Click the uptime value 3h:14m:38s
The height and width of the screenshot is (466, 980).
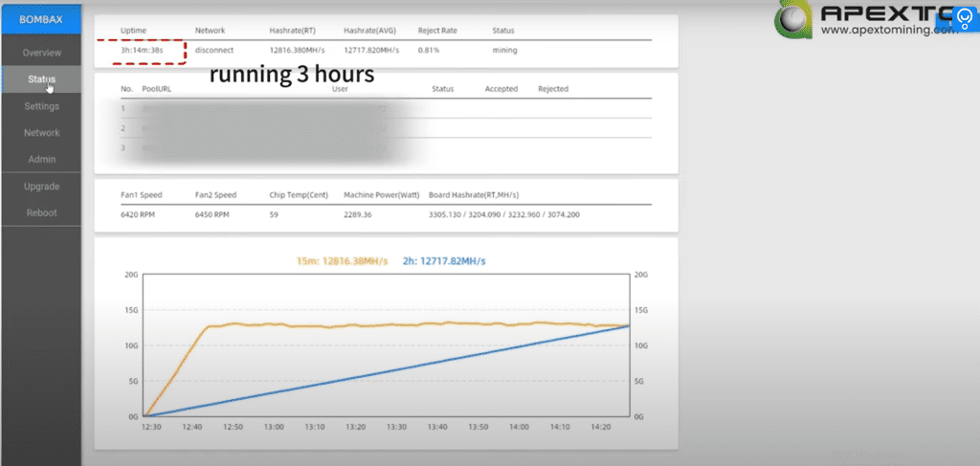click(143, 49)
